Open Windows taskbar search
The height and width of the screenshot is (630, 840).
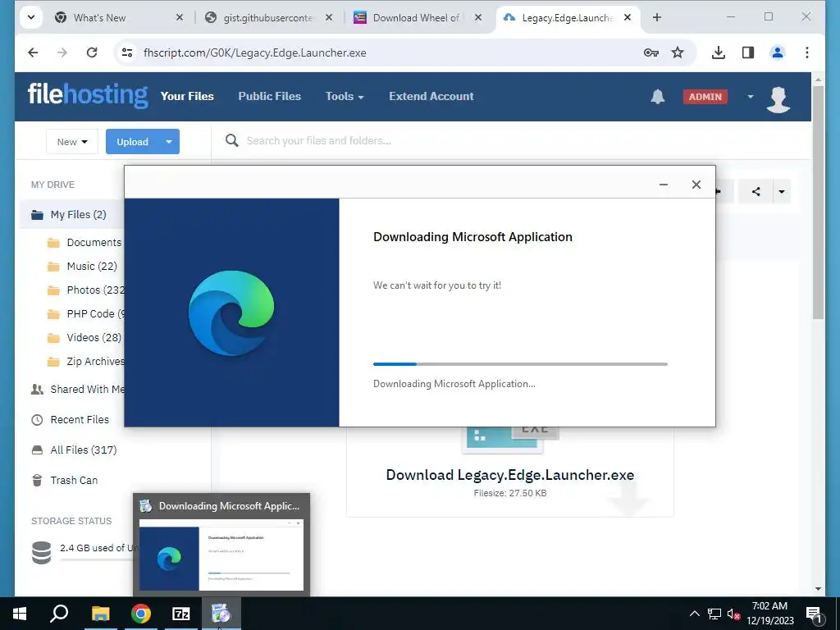pyautogui.click(x=59, y=614)
